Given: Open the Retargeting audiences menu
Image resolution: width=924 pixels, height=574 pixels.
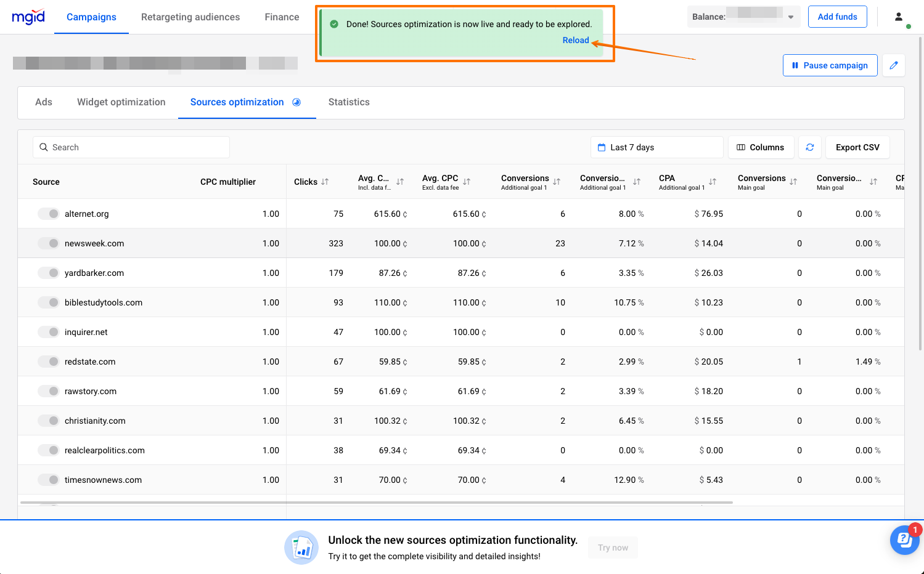Looking at the screenshot, I should tap(190, 17).
